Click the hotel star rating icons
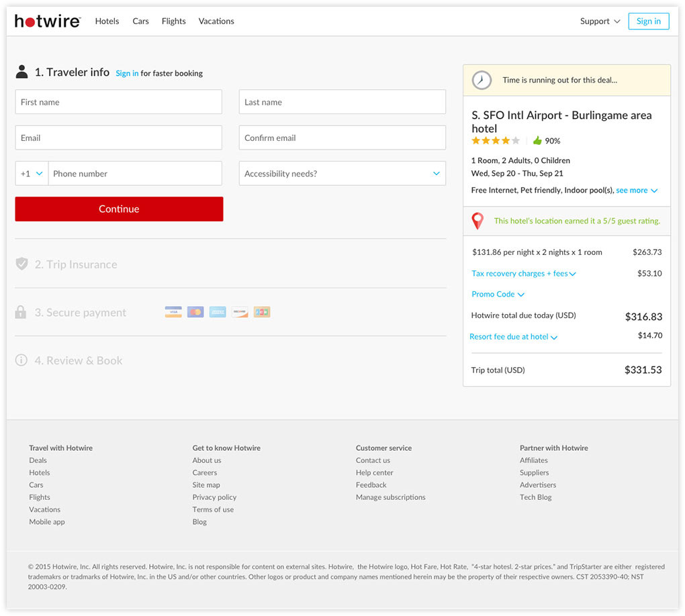The height and width of the screenshot is (616, 685). point(496,140)
